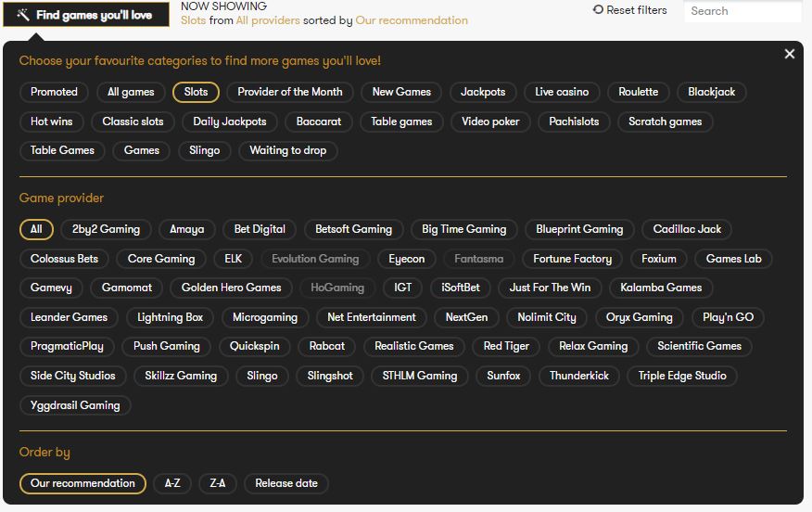Image resolution: width=812 pixels, height=512 pixels.
Task: Order games by Release date
Action: point(286,483)
